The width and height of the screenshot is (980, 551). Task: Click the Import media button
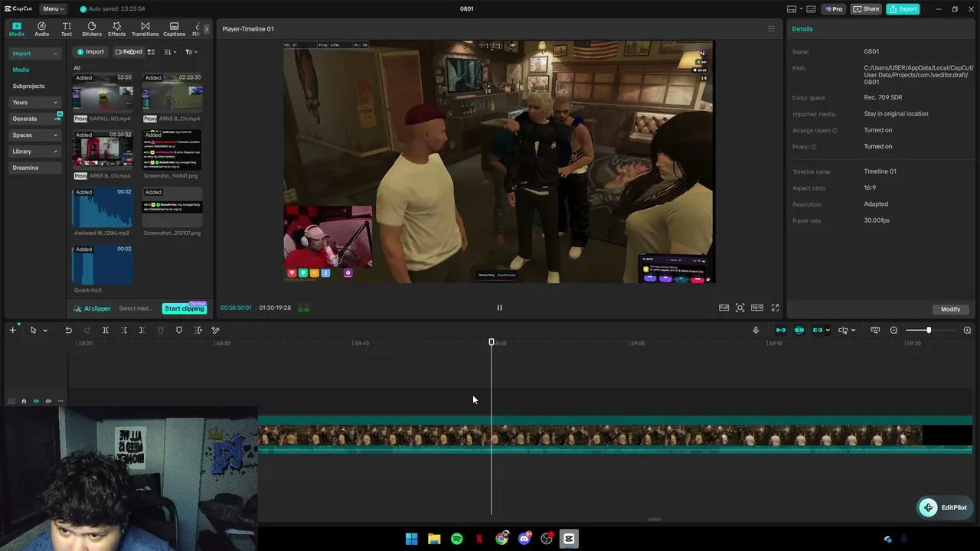90,52
